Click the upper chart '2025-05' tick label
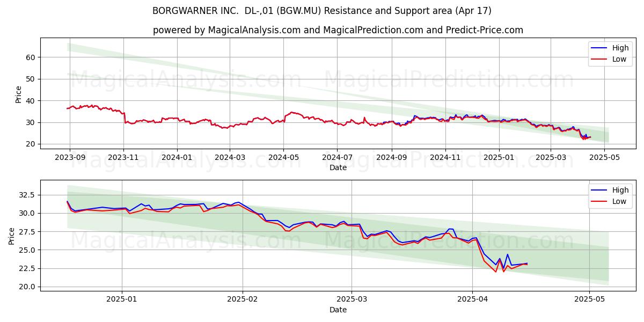 pos(604,157)
